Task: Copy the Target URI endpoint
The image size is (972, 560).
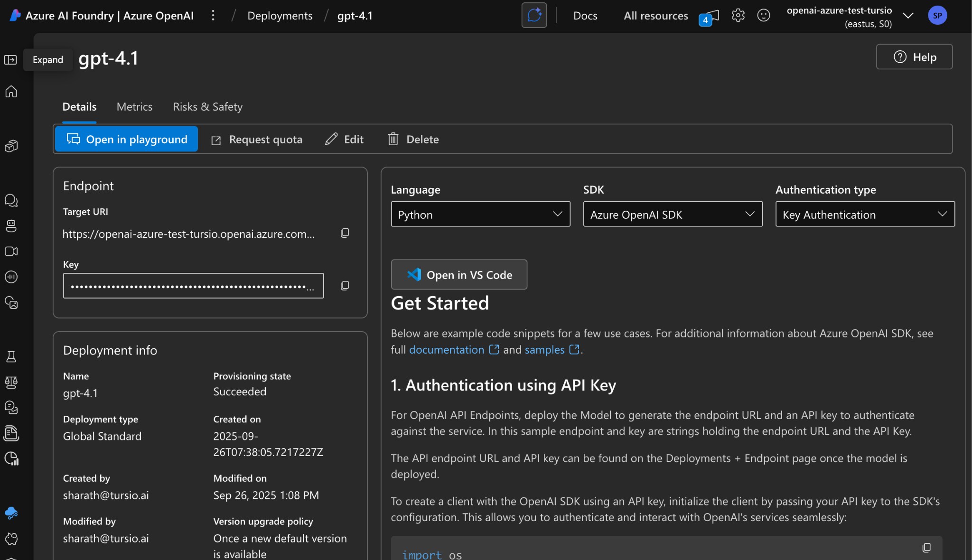Action: [x=345, y=233]
